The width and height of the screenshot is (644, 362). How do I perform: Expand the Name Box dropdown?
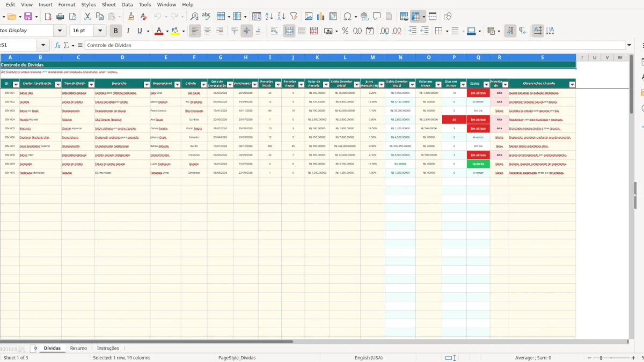tap(43, 45)
